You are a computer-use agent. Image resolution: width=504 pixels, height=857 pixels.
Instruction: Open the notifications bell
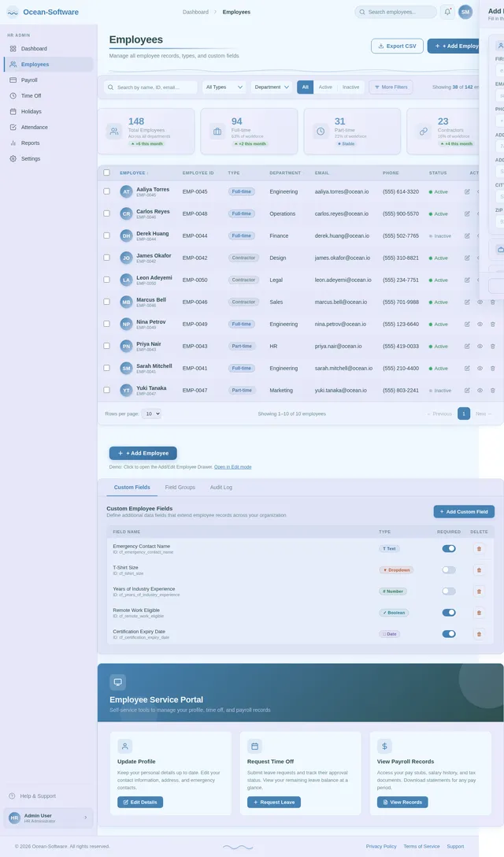447,12
